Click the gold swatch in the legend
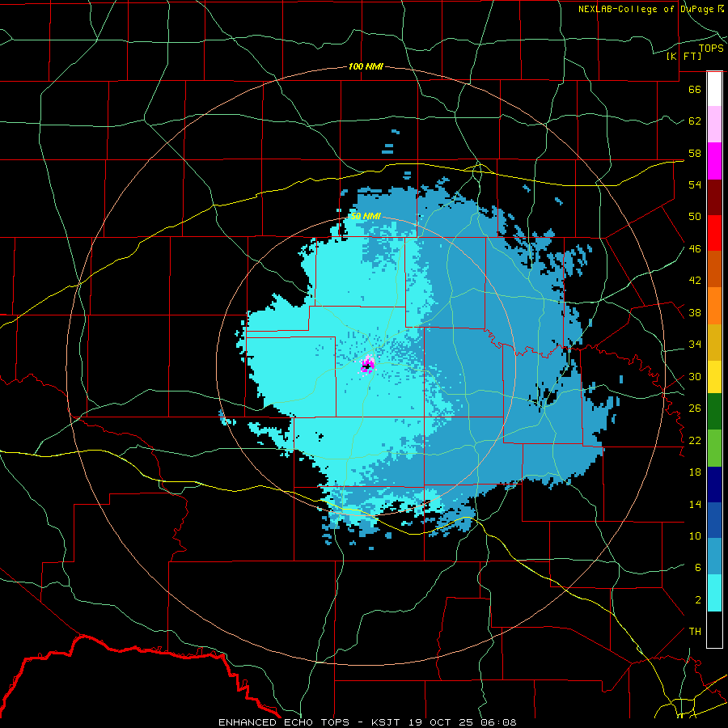The height and width of the screenshot is (728, 728). pos(714,342)
